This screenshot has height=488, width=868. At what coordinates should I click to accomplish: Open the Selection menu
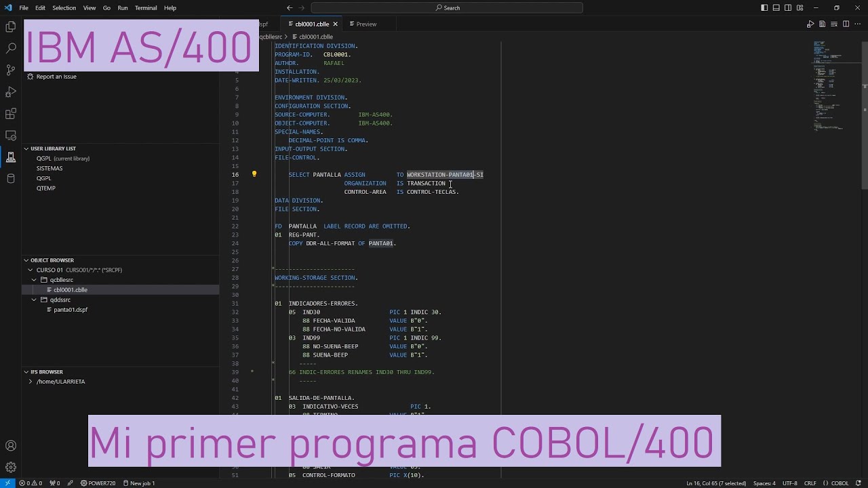coord(64,8)
